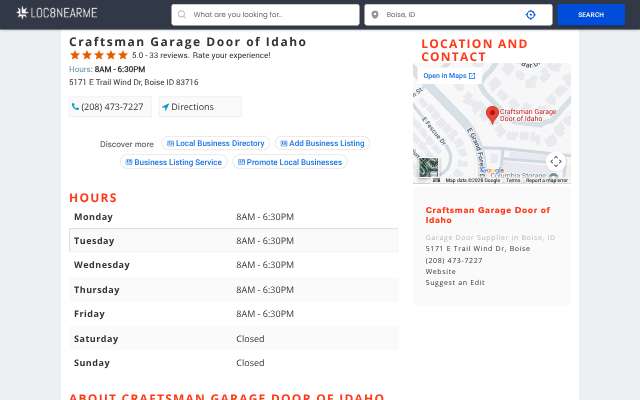Open the Website link
The height and width of the screenshot is (400, 640).
pos(440,271)
